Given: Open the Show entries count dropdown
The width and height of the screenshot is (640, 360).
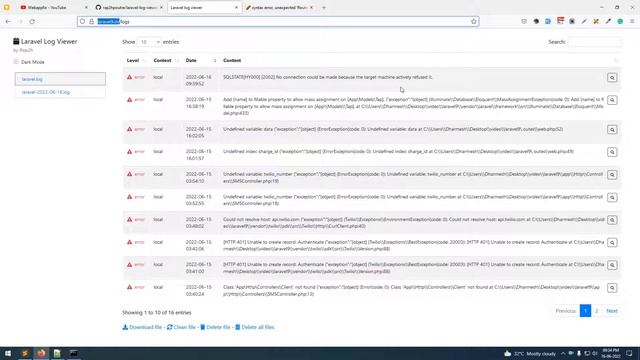Looking at the screenshot, I should [x=149, y=42].
